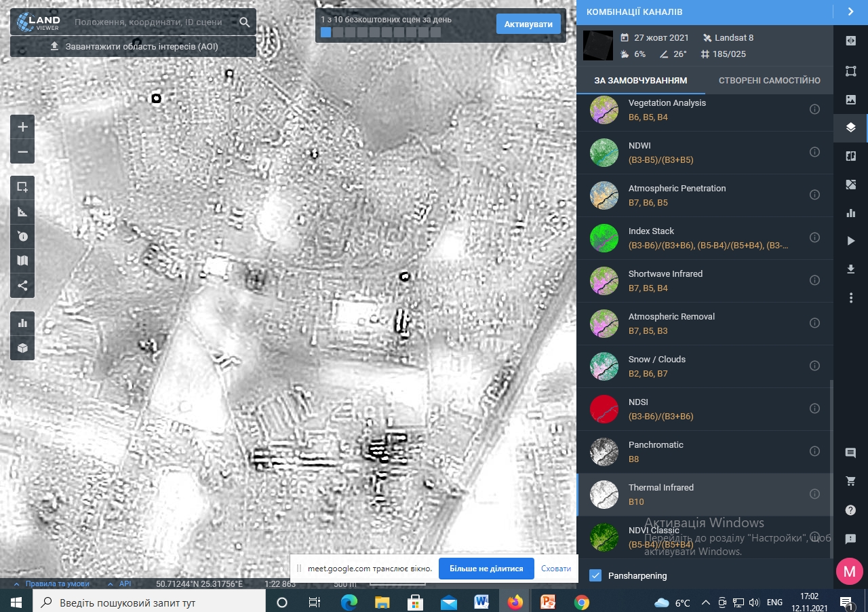Switch to 'Створені самостійно' tab
Image resolution: width=868 pixels, height=612 pixels.
(x=769, y=80)
